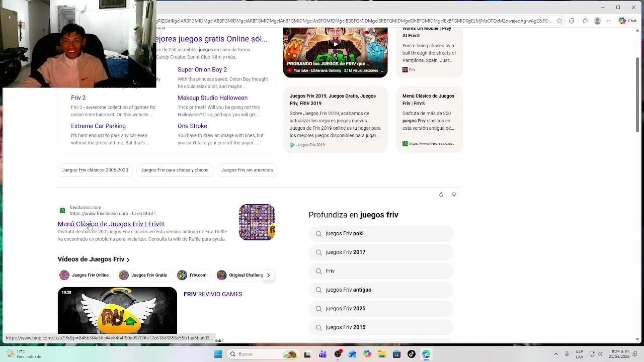
Task: Open OBS Studio from the taskbar
Action: coord(338,354)
